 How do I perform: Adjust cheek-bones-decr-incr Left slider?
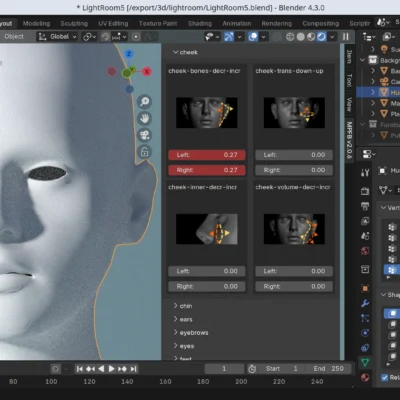(207, 155)
